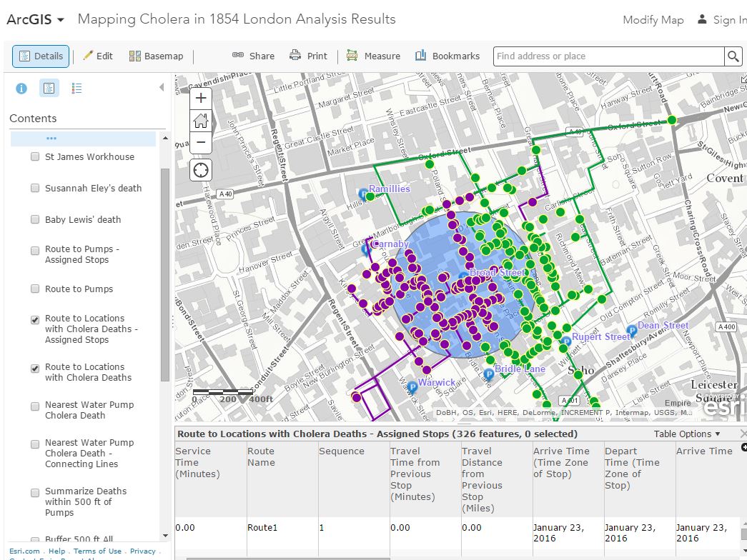
Task: Enable the St James Workhouse layer
Action: [x=34, y=156]
